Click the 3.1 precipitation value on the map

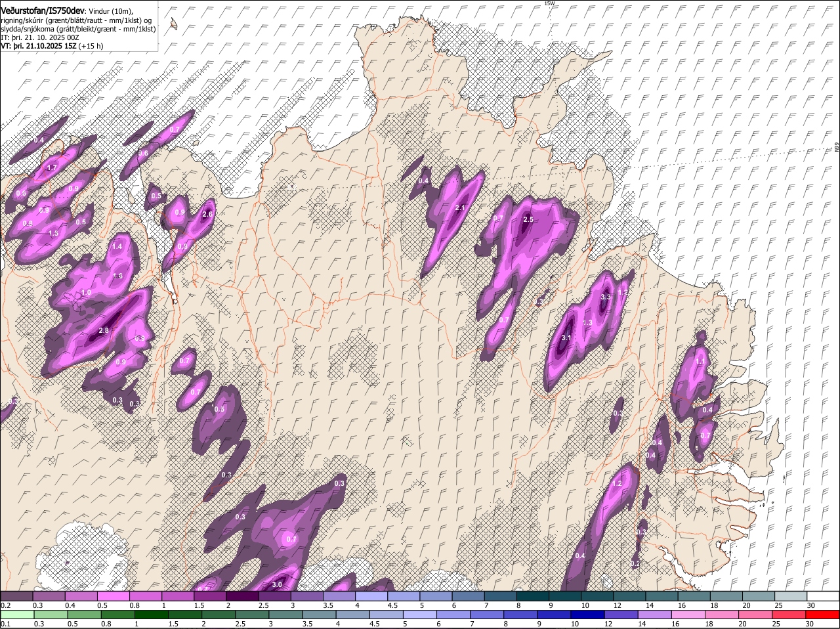click(x=566, y=337)
